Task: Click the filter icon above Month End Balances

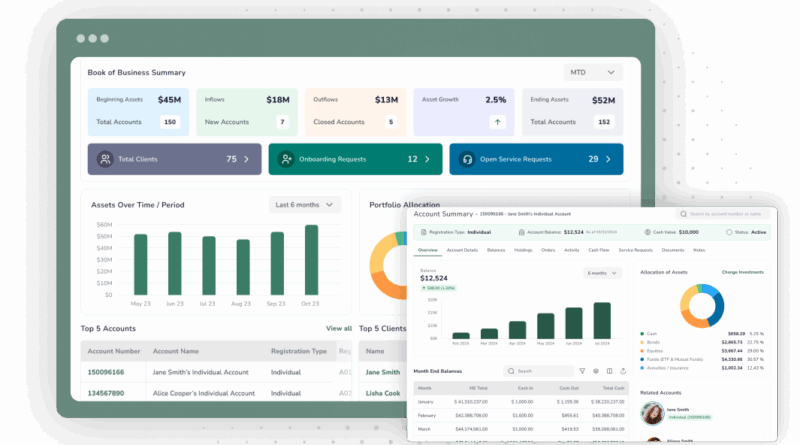Action: point(582,371)
